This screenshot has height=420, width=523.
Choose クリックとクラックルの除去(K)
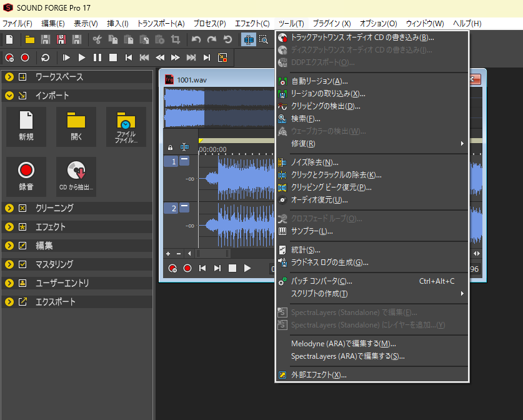point(372,175)
